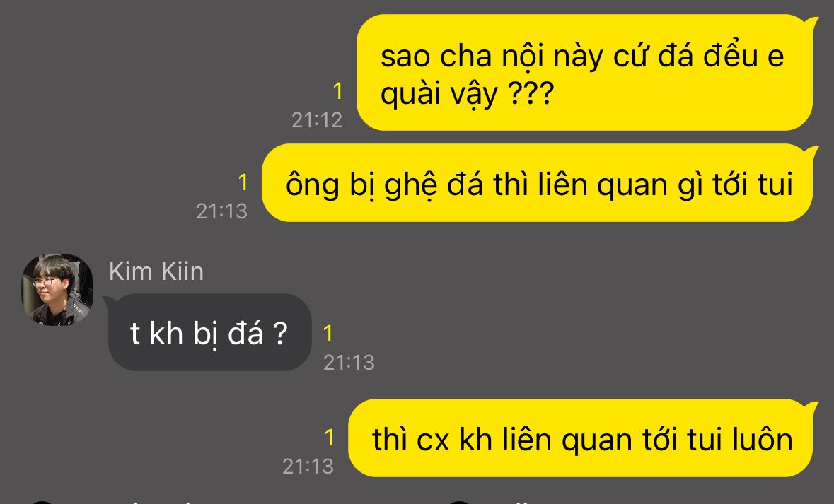The height and width of the screenshot is (504, 834).
Task: Tap the partially visible avatar at bottom left
Action: click(x=42, y=502)
